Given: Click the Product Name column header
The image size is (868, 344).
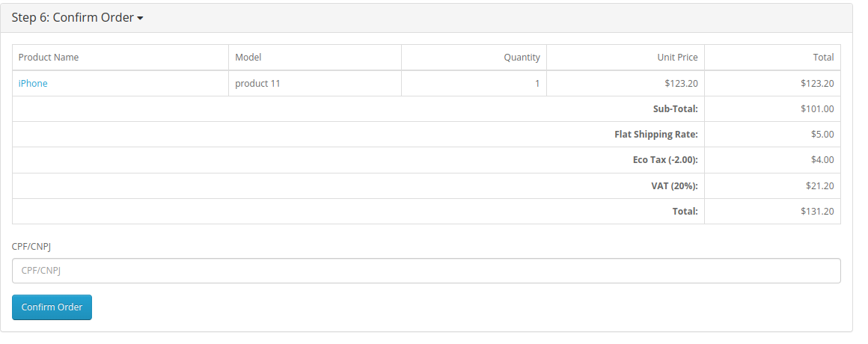Looking at the screenshot, I should click(49, 58).
